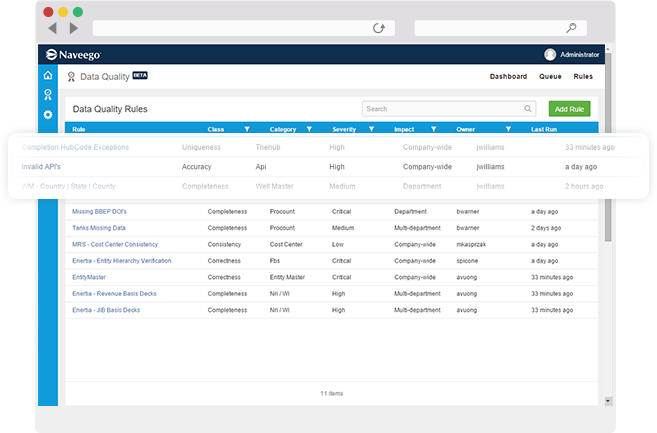
Task: Click 'Accuracy' in the Invalid API's row
Action: pyautogui.click(x=197, y=167)
